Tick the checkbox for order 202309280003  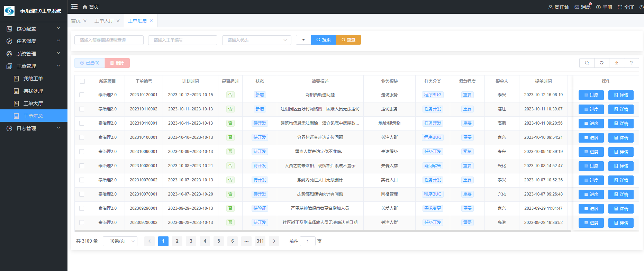point(82,223)
